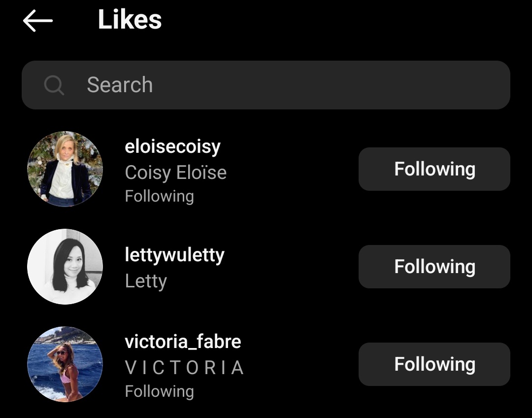Click the magnifying glass search icon

54,85
